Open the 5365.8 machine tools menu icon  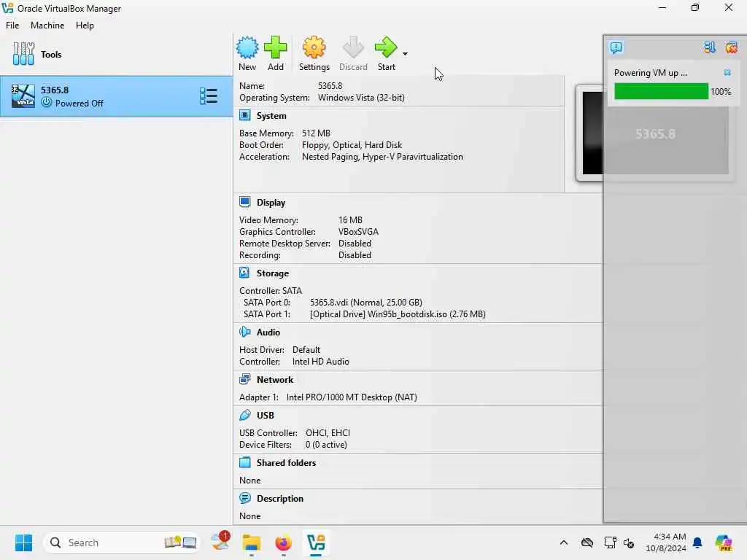(208, 96)
